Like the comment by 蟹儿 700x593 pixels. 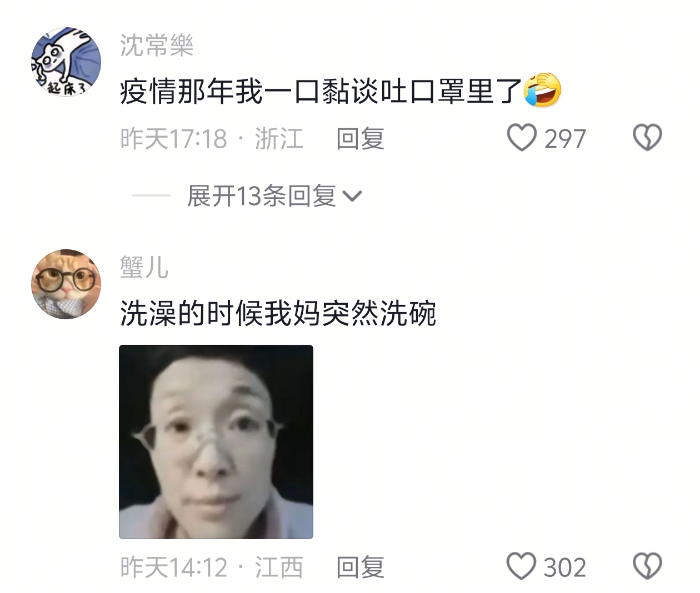pyautogui.click(x=522, y=566)
